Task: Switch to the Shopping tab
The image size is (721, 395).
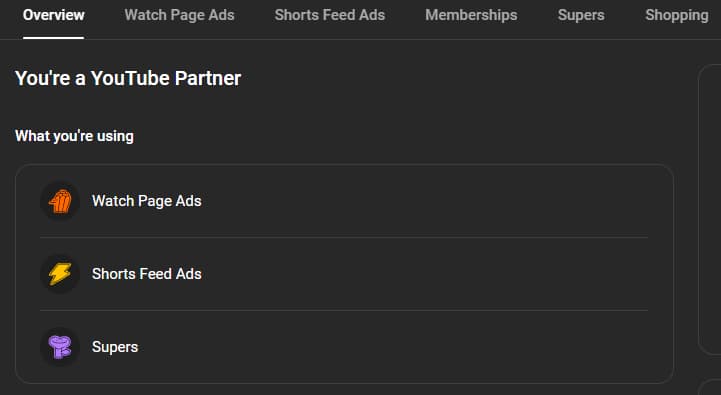Action: point(677,15)
